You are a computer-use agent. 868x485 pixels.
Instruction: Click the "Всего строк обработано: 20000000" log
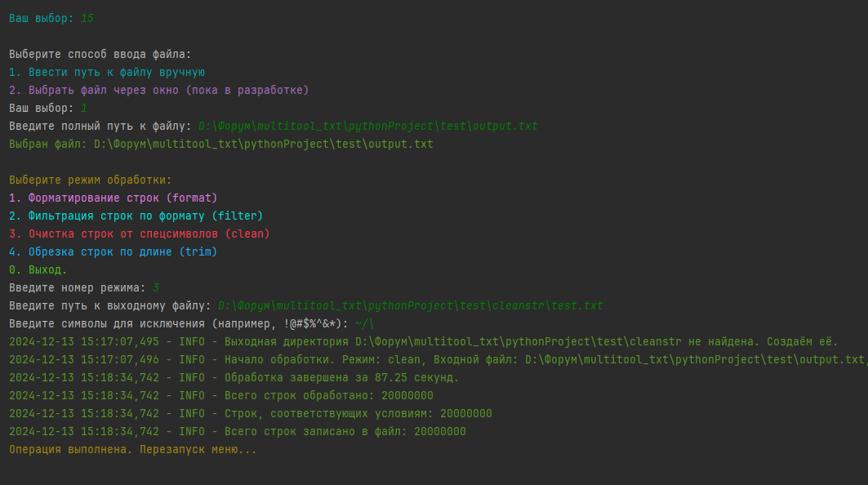(x=221, y=395)
